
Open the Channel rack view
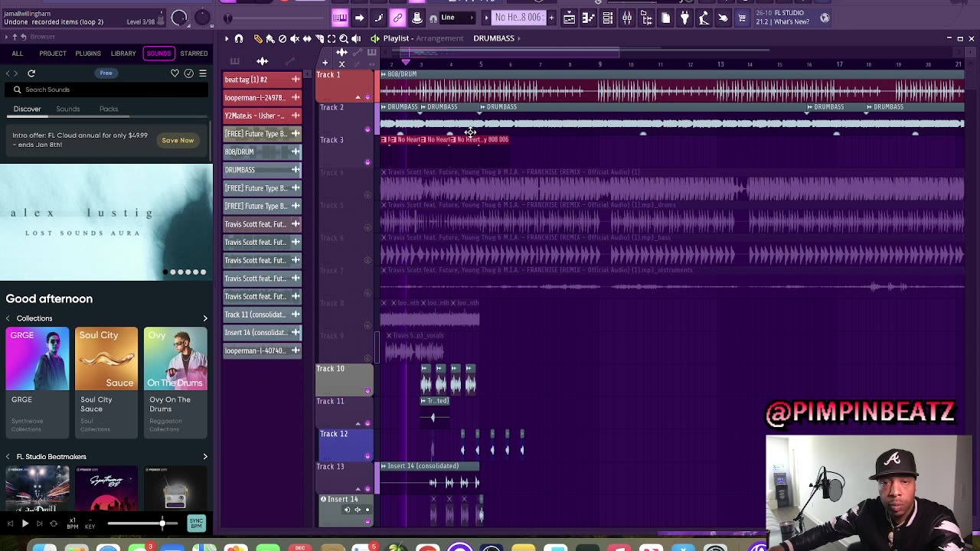[x=607, y=18]
